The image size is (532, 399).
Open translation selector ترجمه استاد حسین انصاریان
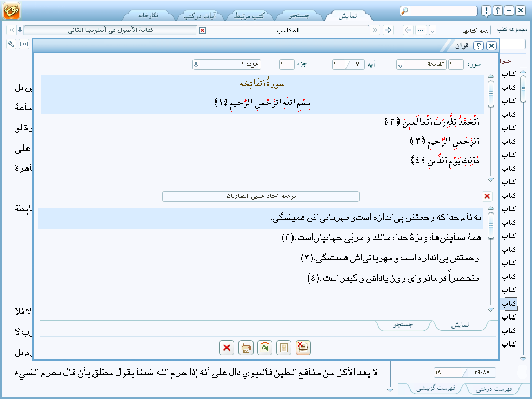261,196
